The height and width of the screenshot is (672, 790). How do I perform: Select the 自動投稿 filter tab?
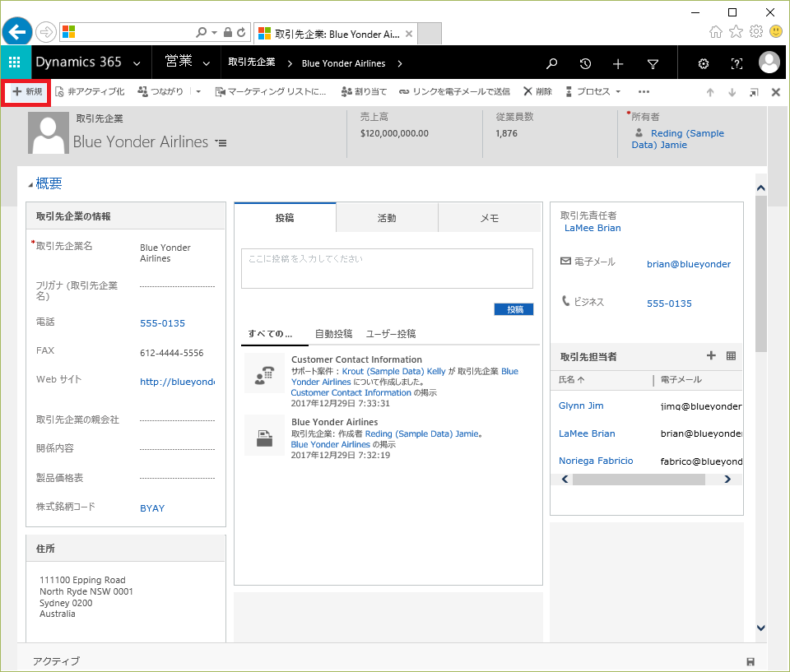click(333, 334)
